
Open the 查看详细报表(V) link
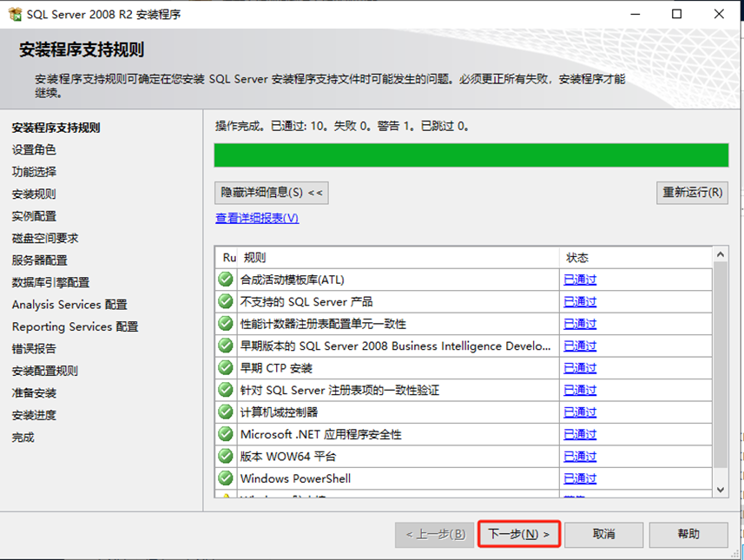tap(257, 218)
